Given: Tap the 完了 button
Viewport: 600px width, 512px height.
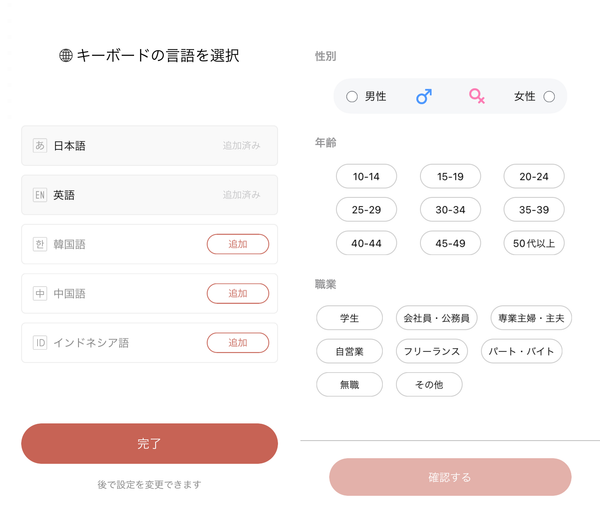Looking at the screenshot, I should [149, 444].
